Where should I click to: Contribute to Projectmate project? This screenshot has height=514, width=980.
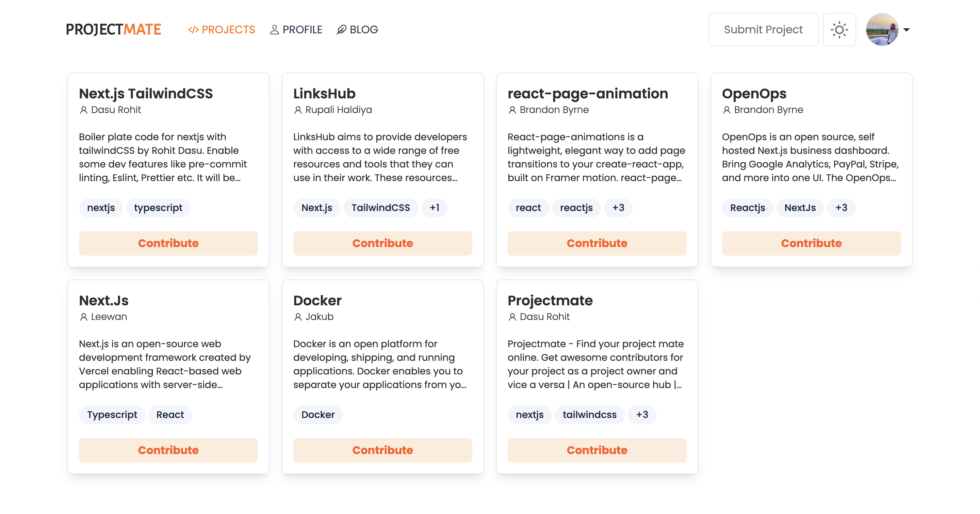pyautogui.click(x=597, y=450)
